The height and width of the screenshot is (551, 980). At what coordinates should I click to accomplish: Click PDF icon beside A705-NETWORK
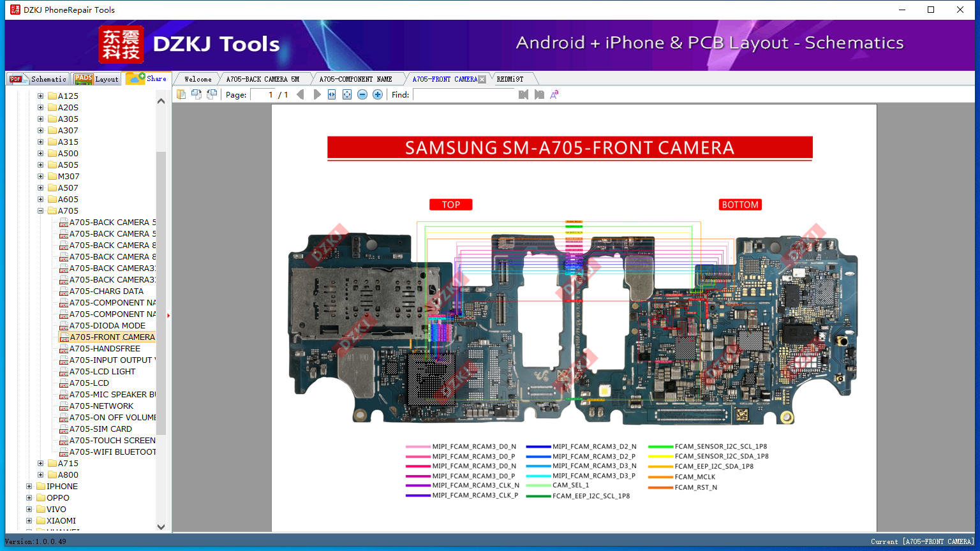[x=64, y=406]
